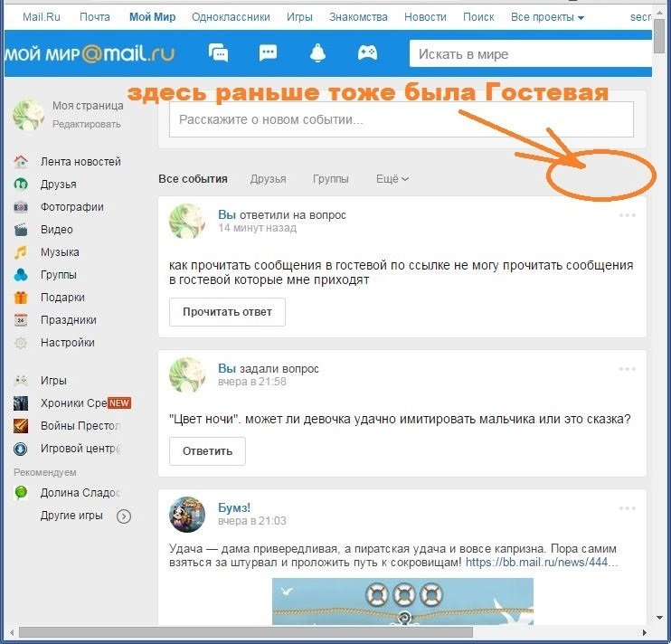Switch to Друзья feed tab
The width and height of the screenshot is (671, 644).
[x=269, y=179]
